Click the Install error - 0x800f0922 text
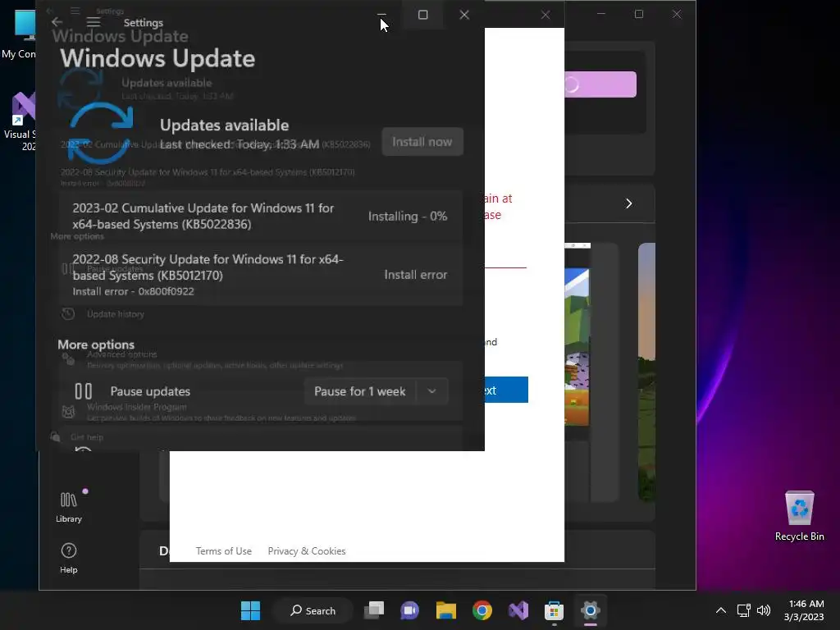 pos(134,291)
